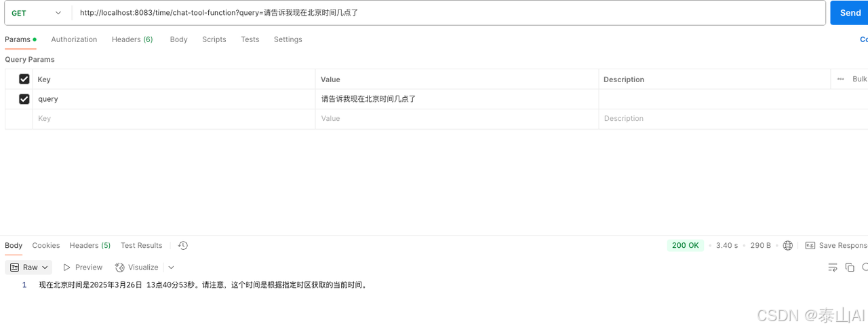Open the request Headers (6) tab
This screenshot has height=330, width=868.
132,39
